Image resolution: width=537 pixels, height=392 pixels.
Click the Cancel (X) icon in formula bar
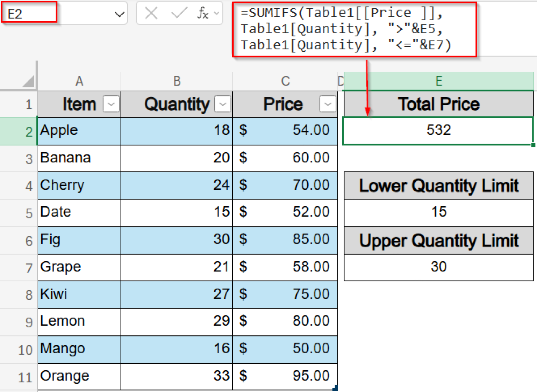151,13
